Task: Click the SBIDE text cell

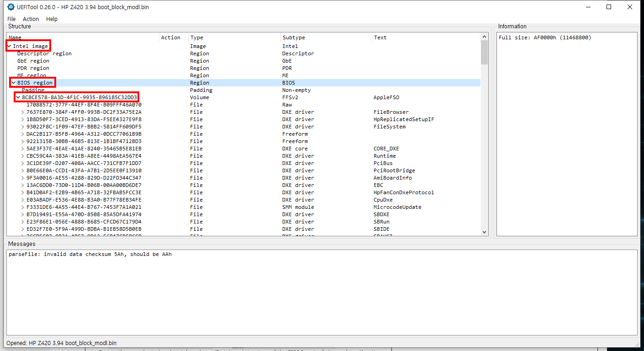Action: tap(381, 229)
